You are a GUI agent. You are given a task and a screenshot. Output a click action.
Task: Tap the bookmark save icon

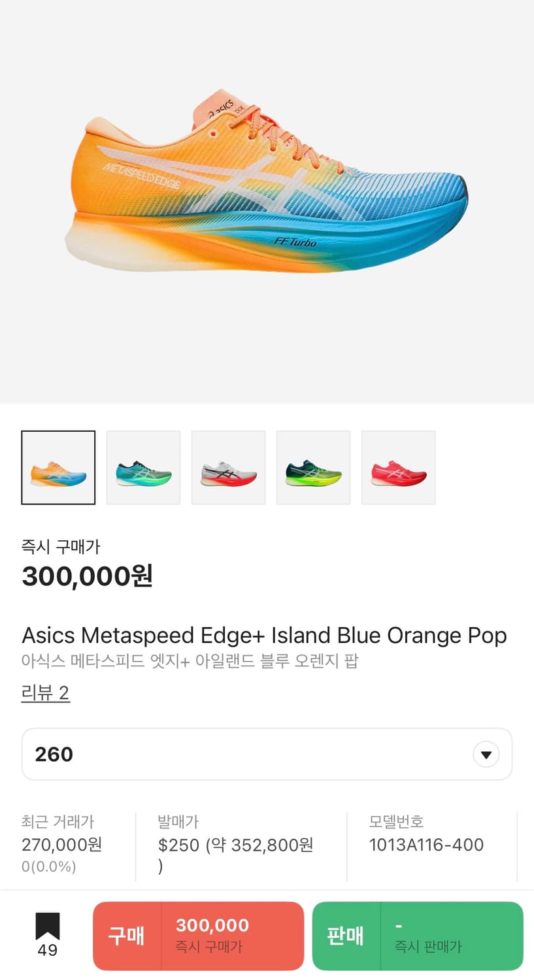coord(47,926)
